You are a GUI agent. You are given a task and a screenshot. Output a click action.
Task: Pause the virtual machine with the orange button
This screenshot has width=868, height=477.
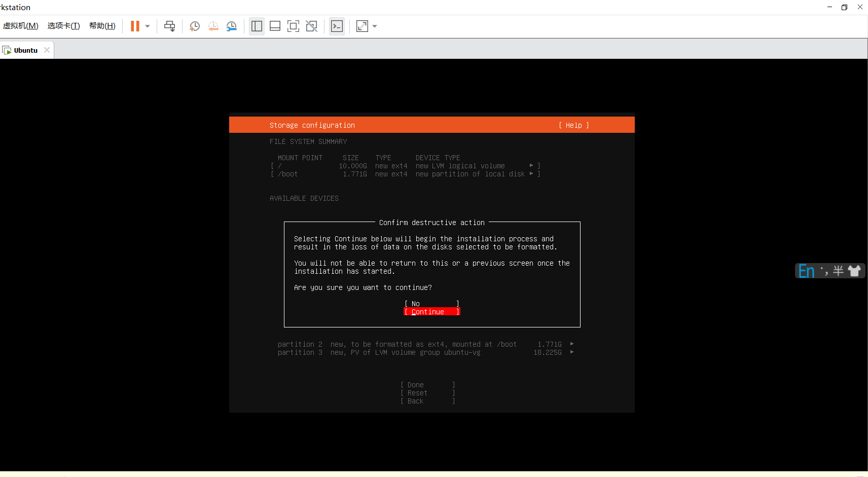135,26
